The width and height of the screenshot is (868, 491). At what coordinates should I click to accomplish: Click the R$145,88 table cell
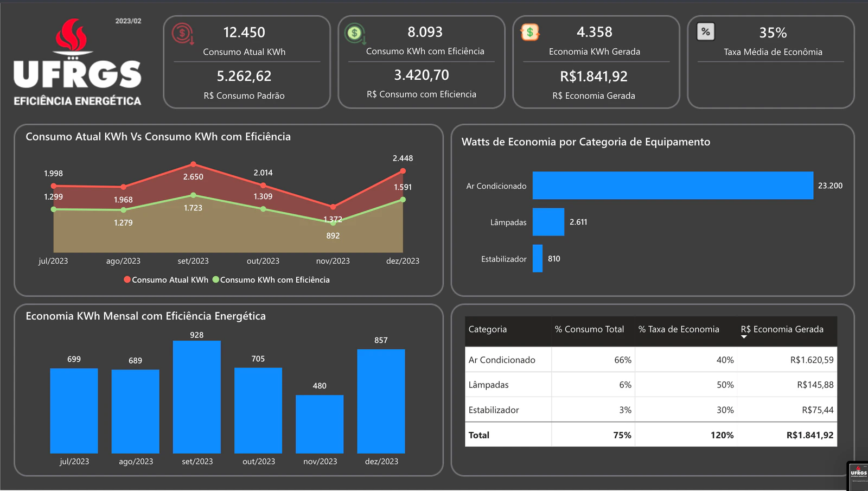[815, 385]
